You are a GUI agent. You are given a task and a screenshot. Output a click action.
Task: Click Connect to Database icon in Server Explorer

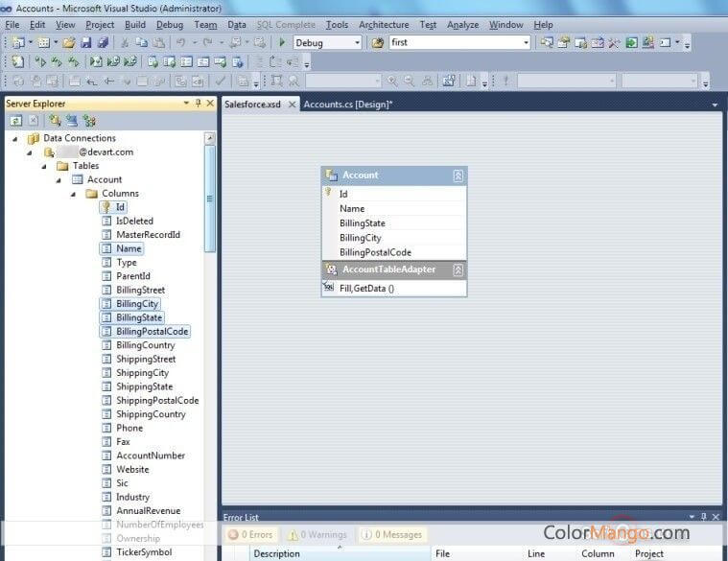pyautogui.click(x=55, y=121)
